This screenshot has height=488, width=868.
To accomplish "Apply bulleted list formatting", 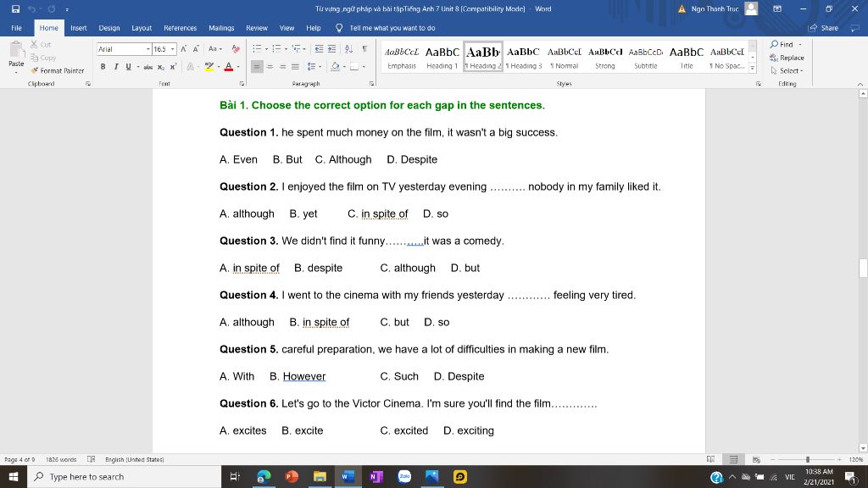I will (x=257, y=48).
